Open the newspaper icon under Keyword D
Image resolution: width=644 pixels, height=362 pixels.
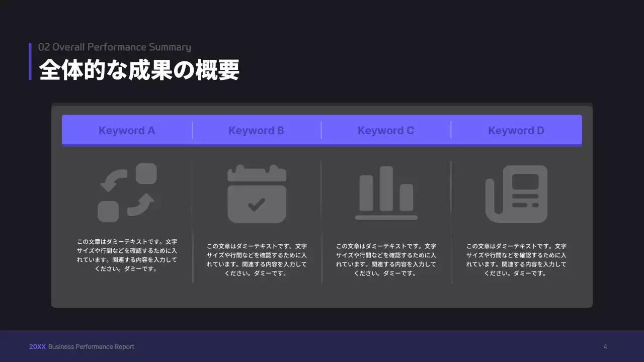click(516, 194)
